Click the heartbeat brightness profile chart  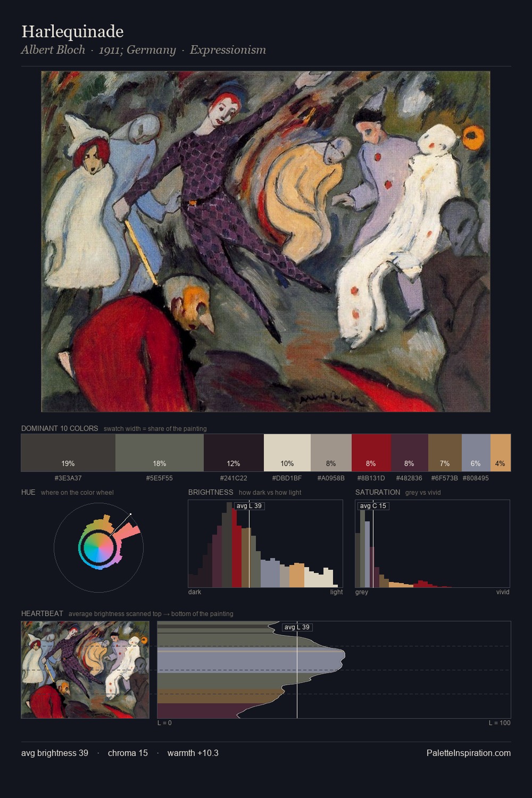pyautogui.click(x=334, y=670)
